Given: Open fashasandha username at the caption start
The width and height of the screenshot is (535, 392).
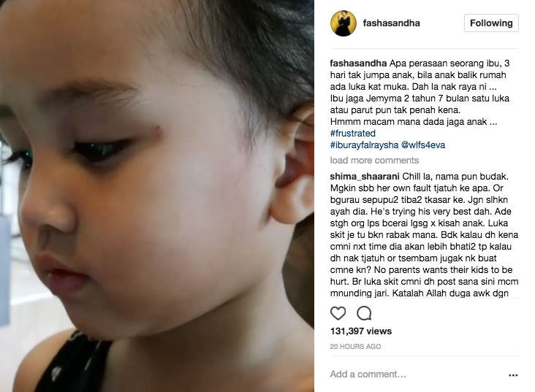Looking at the screenshot, I should pyautogui.click(x=358, y=64).
